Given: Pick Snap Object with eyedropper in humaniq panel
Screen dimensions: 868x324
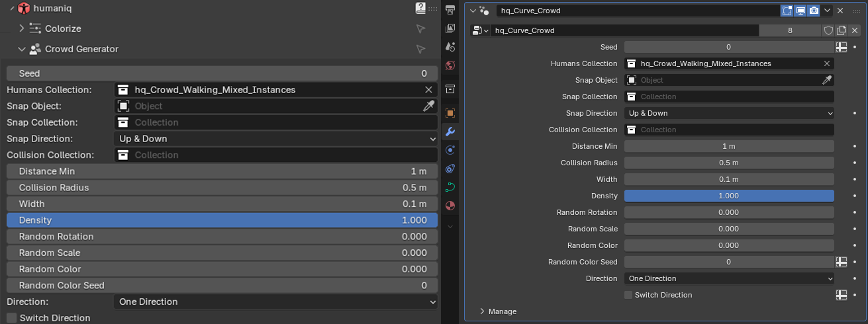Looking at the screenshot, I should (429, 106).
